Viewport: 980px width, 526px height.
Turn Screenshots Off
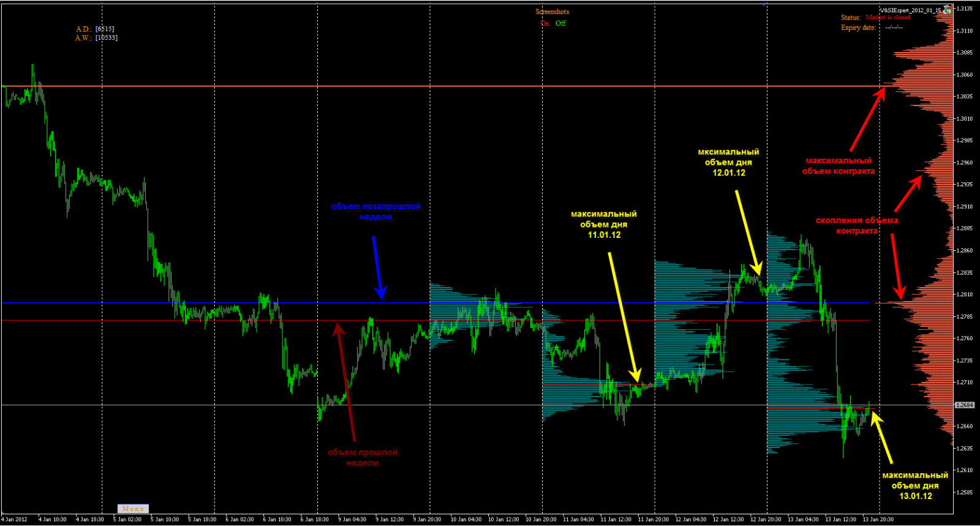560,23
